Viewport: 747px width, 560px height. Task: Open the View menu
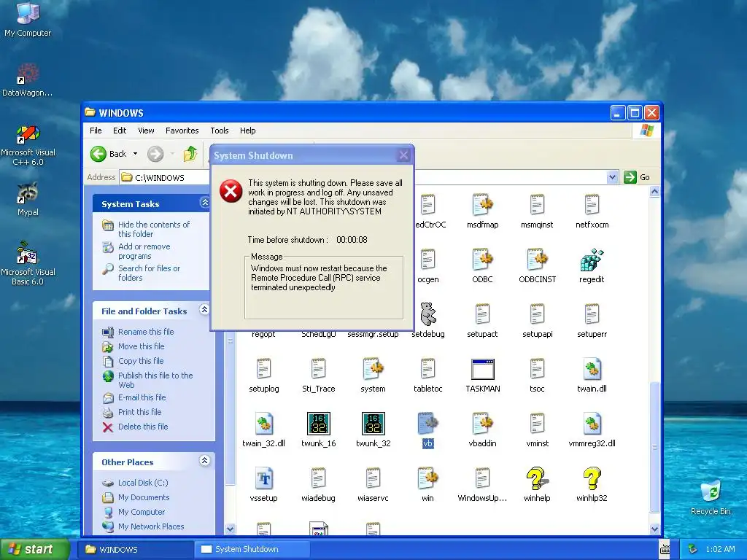pyautogui.click(x=146, y=131)
